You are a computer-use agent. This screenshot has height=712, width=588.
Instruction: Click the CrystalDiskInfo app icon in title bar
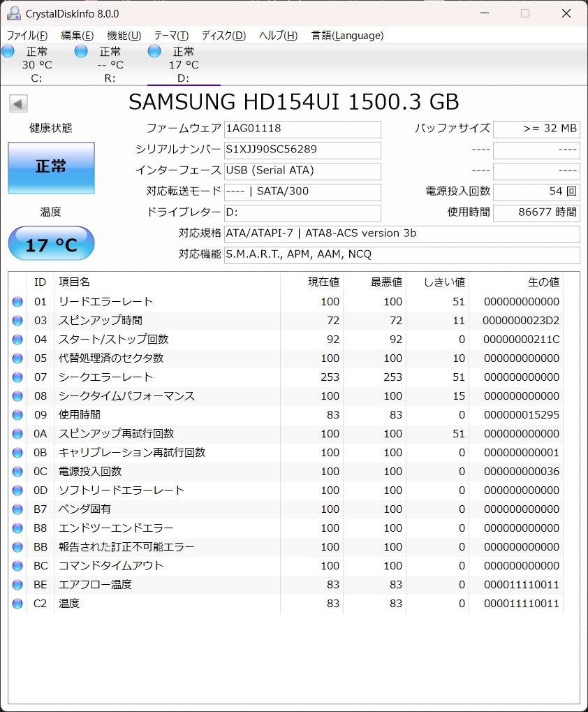pyautogui.click(x=13, y=13)
